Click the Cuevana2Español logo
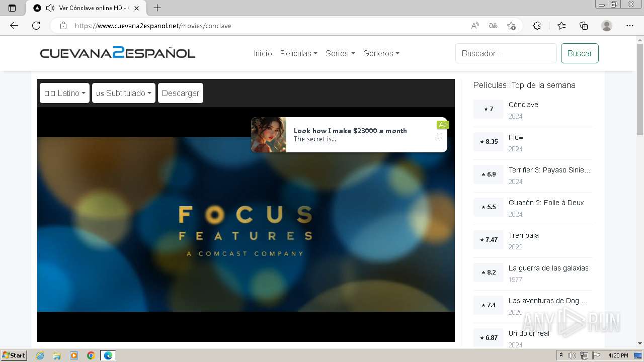The image size is (644, 362). click(118, 53)
